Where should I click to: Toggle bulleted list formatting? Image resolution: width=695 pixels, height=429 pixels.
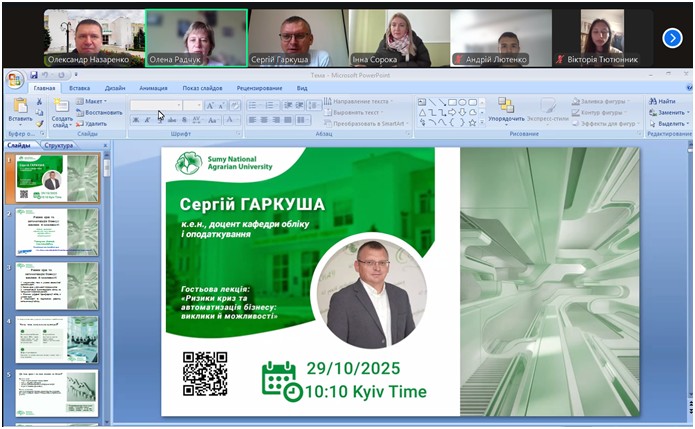[253, 105]
